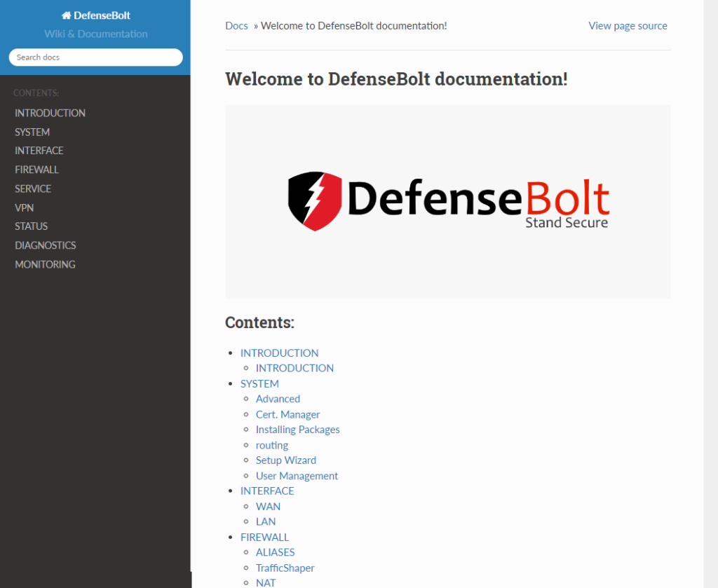This screenshot has width=718, height=588.
Task: Open VPN in the sidebar
Action: pyautogui.click(x=24, y=207)
